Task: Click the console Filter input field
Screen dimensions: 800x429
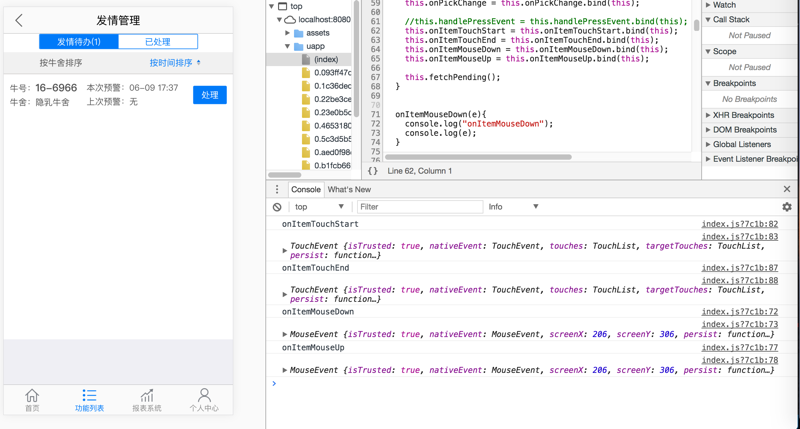Action: [418, 207]
